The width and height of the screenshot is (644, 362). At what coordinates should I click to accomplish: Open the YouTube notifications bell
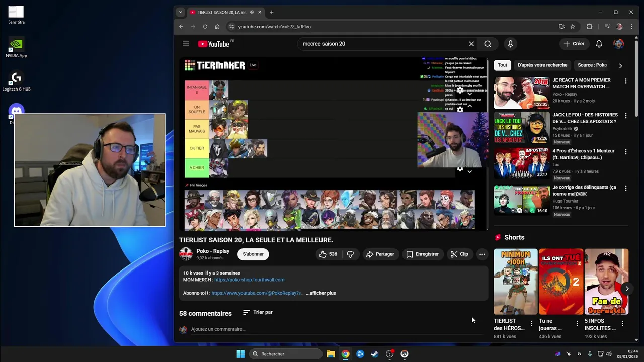(x=599, y=44)
